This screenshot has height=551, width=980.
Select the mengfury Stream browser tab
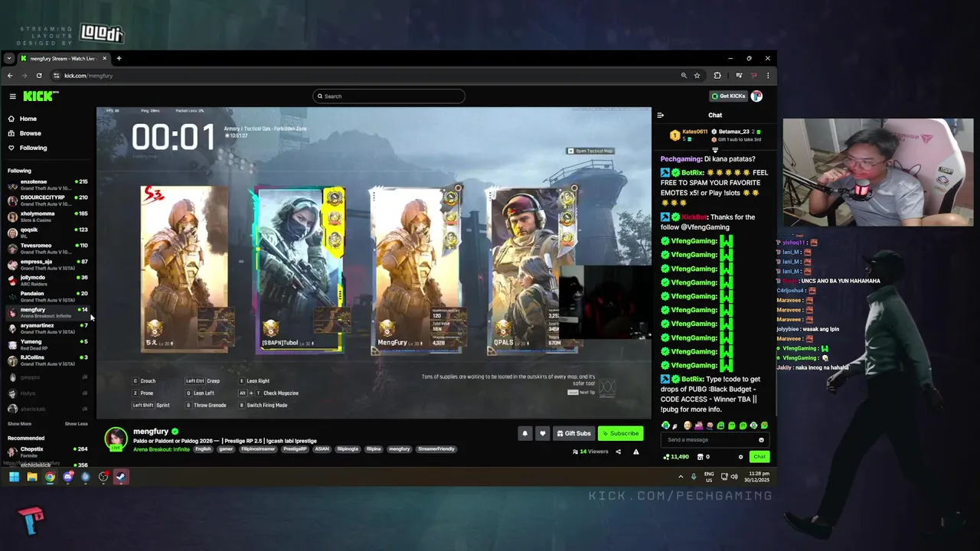pyautogui.click(x=64, y=58)
